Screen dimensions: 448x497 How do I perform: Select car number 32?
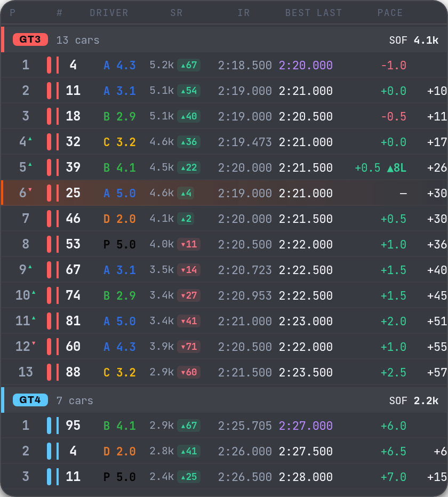73,142
